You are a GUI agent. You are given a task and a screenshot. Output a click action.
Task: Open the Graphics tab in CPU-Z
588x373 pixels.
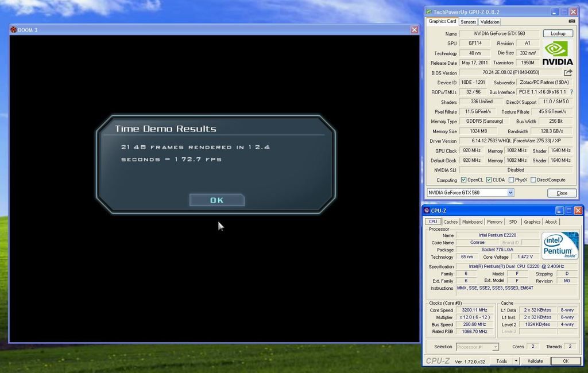point(532,222)
